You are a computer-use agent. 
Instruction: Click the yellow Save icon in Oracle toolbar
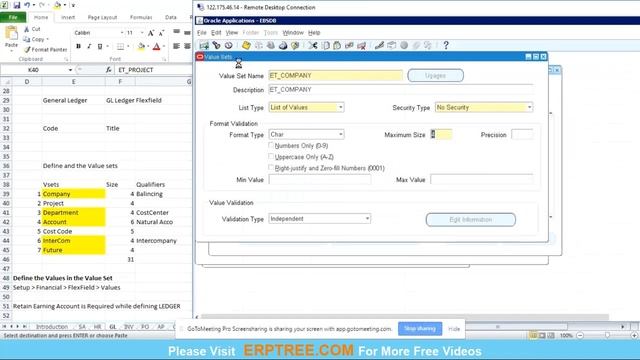(x=246, y=45)
